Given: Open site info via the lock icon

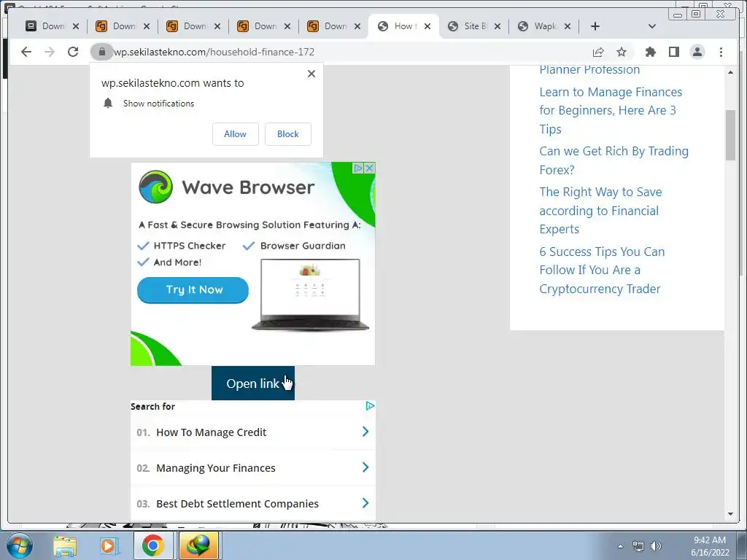Looking at the screenshot, I should pyautogui.click(x=101, y=52).
